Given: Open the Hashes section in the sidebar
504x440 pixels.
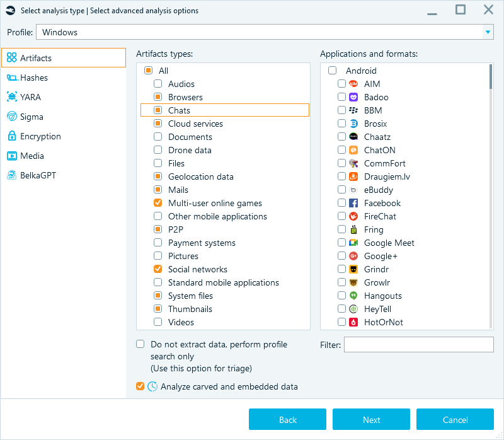Looking at the screenshot, I should (x=38, y=78).
